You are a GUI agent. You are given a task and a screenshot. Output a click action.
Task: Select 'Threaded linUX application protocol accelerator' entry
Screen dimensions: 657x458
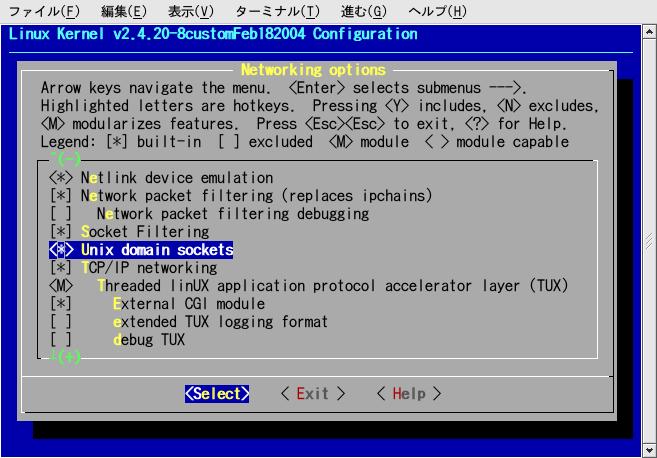(x=333, y=286)
